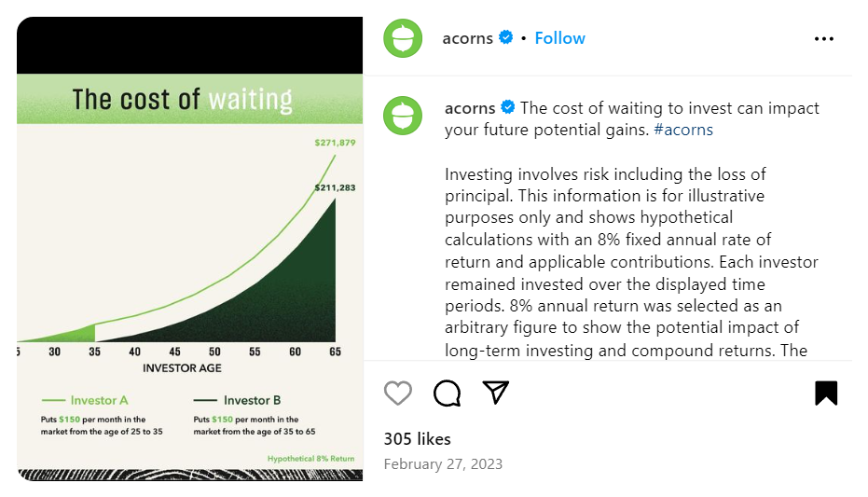Click the $271,879 value on chart
This screenshot has height=497, width=868.
coord(335,143)
